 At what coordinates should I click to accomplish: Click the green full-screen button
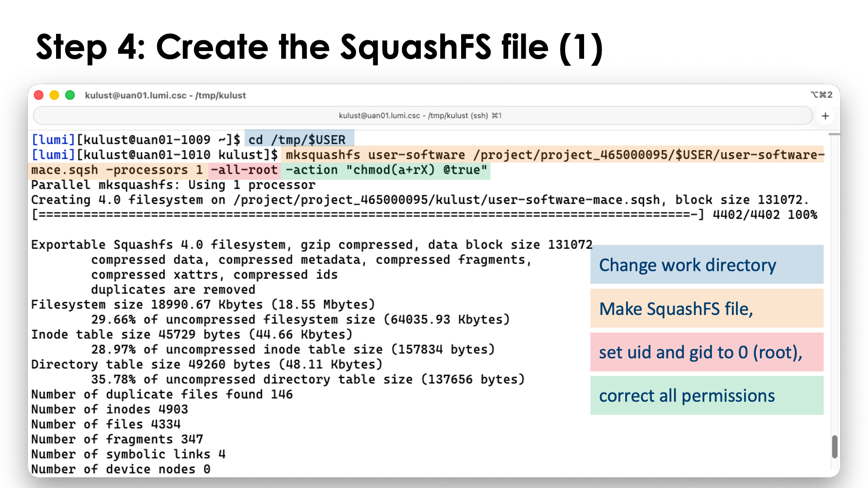click(x=70, y=95)
